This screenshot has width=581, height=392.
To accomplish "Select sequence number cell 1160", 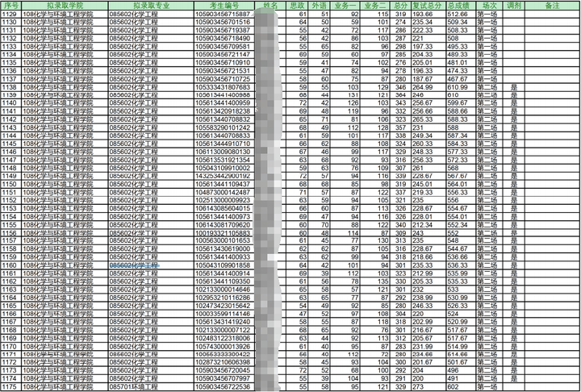I will [11, 265].
